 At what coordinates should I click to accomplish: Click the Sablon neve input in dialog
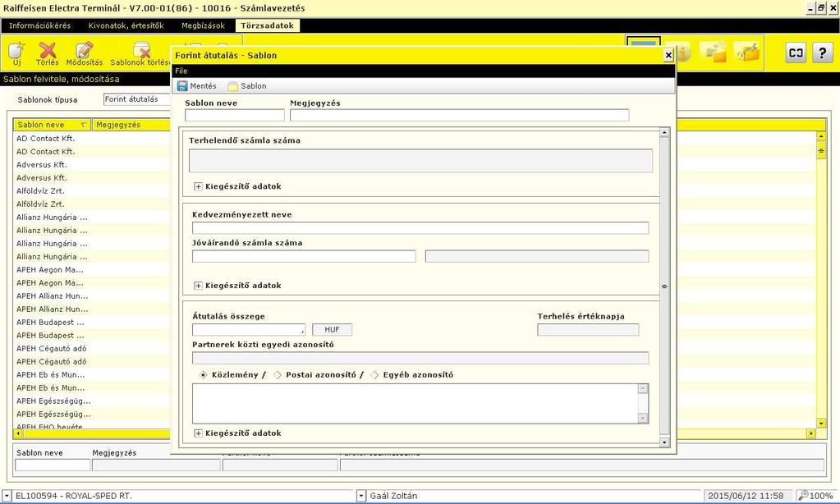coord(235,115)
